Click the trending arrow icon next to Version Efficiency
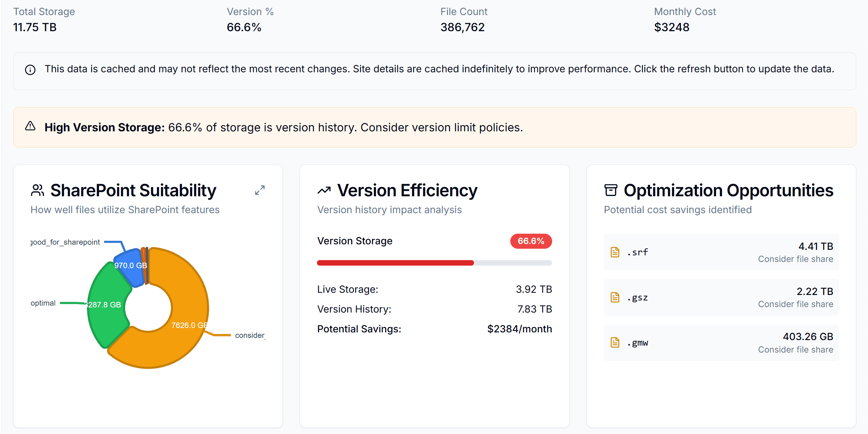 (324, 190)
